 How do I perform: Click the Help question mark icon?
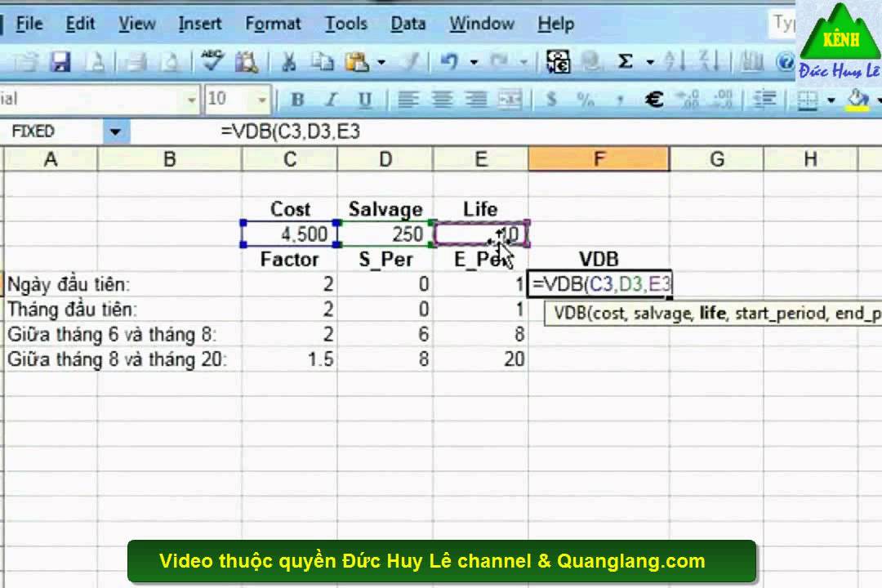pos(786,61)
